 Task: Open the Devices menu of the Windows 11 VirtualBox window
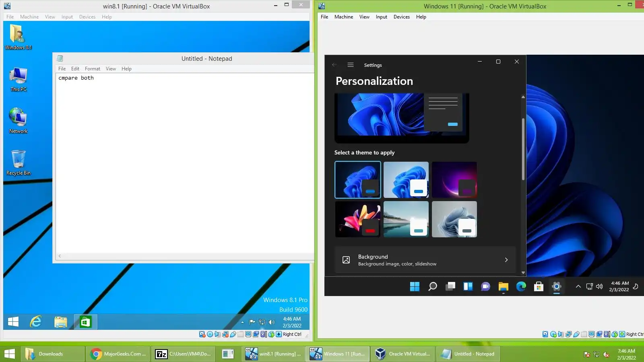pyautogui.click(x=402, y=17)
